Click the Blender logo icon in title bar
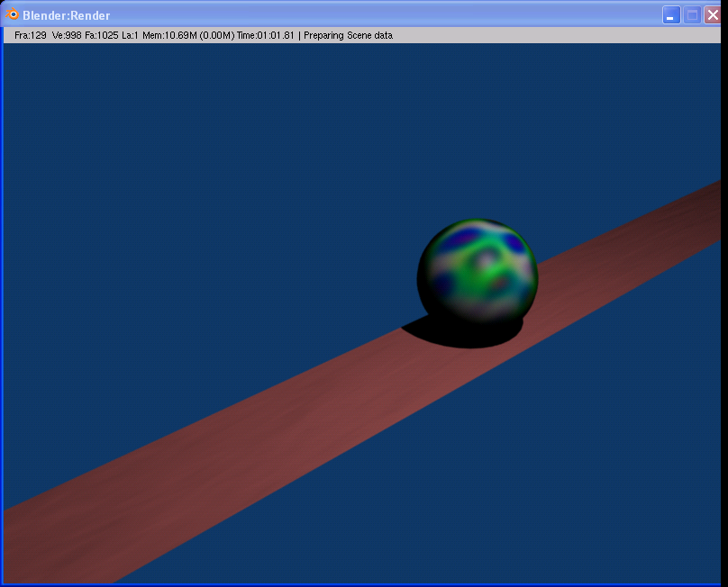 [12, 14]
